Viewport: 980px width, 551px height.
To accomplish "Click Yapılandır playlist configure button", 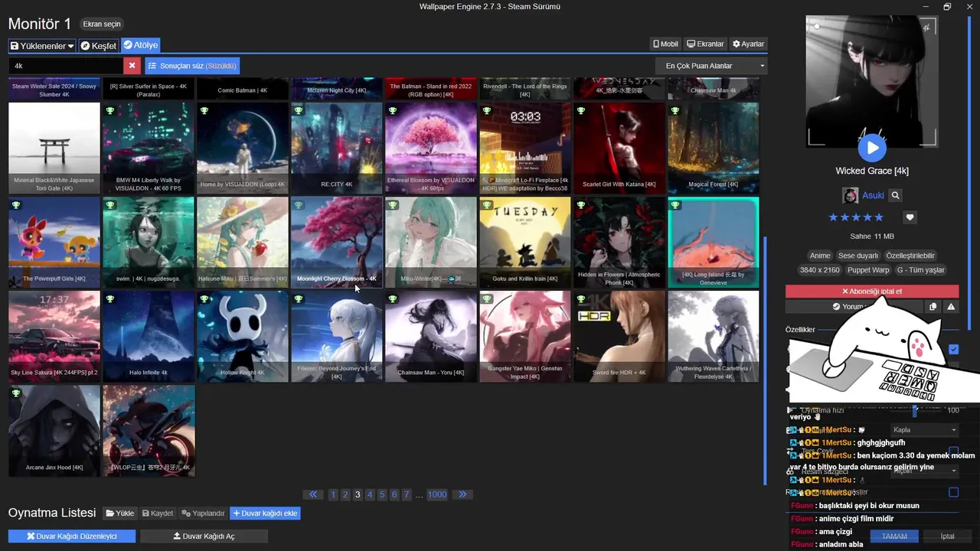I will point(203,514).
